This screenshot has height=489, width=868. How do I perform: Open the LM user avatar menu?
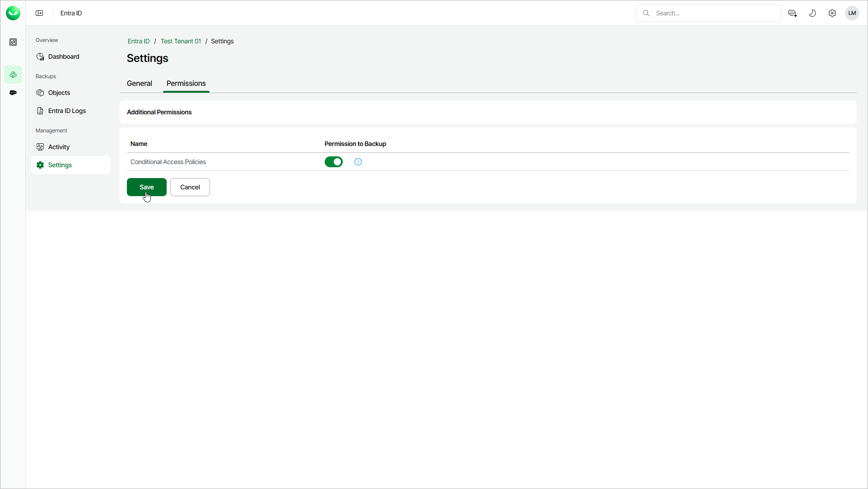click(852, 13)
